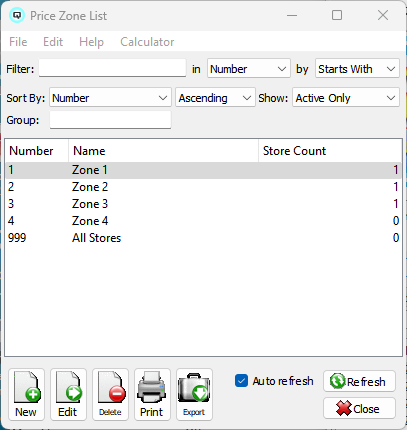The image size is (407, 430).
Task: Click the green Refresh button
Action: tap(359, 381)
